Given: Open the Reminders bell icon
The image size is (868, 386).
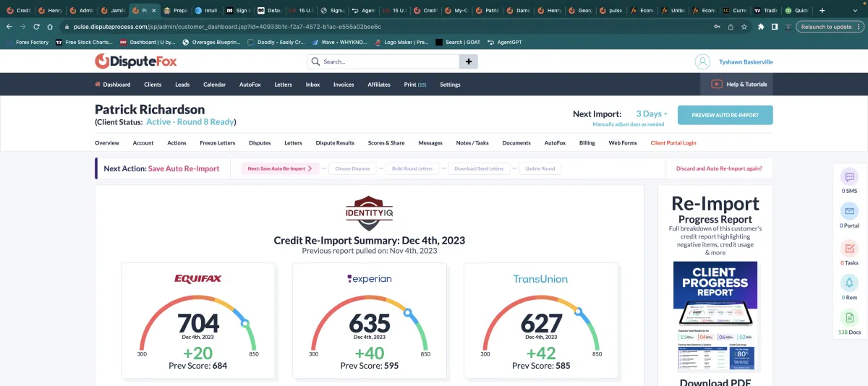Looking at the screenshot, I should [x=849, y=283].
